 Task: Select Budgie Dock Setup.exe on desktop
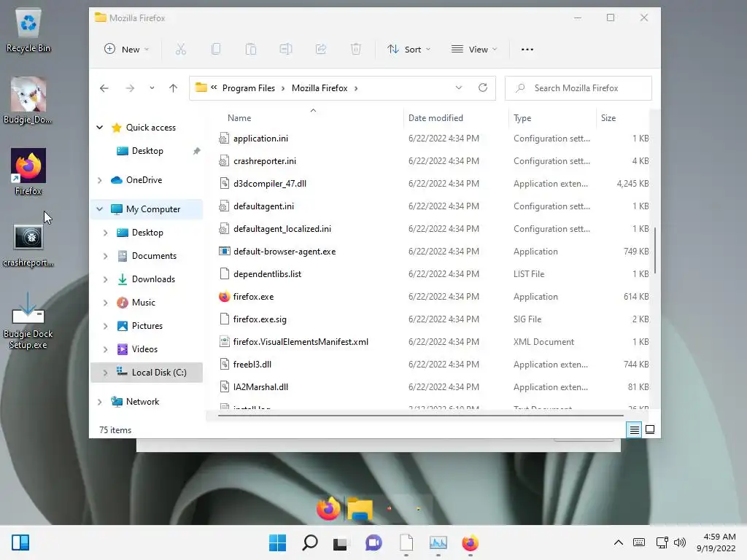pos(28,321)
